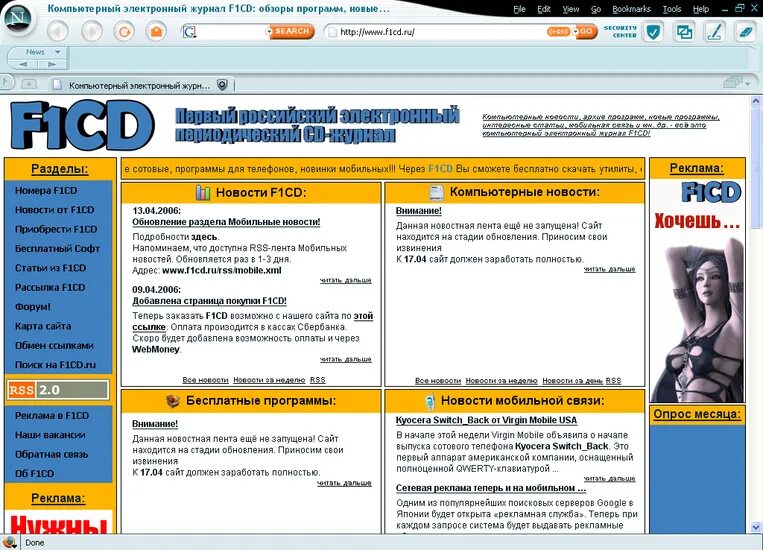Click the status bar Firefox engine icon
Screen dimensions: 763x550
9,542
